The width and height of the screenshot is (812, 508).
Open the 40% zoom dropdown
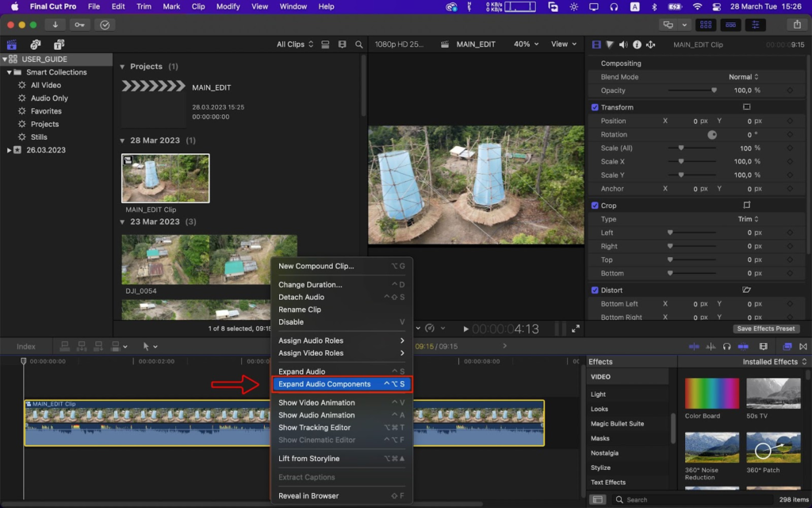click(x=526, y=44)
